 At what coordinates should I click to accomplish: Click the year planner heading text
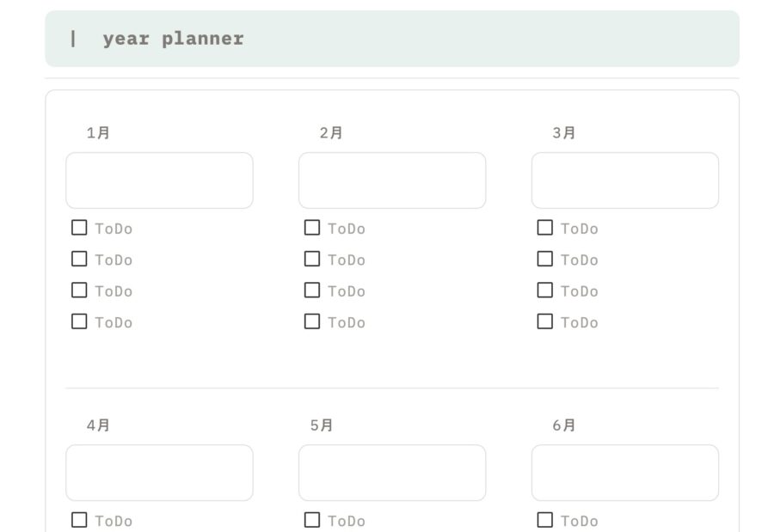[173, 39]
